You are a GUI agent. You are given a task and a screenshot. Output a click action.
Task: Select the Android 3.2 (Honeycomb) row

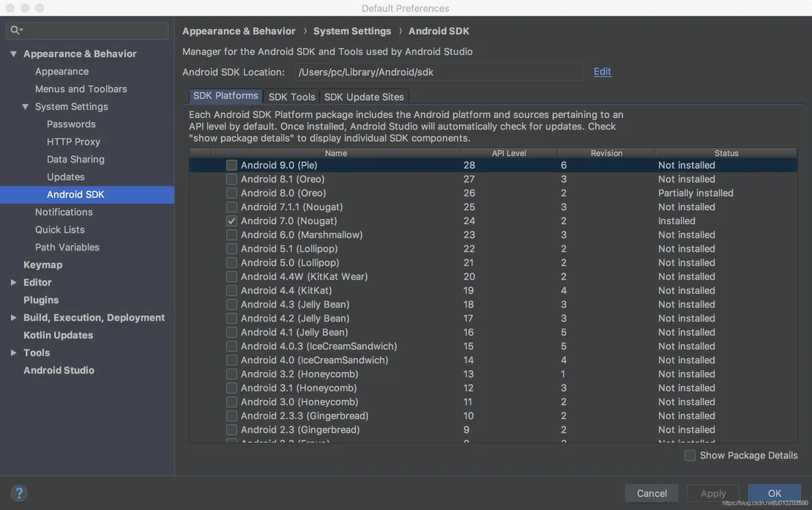[x=493, y=374]
